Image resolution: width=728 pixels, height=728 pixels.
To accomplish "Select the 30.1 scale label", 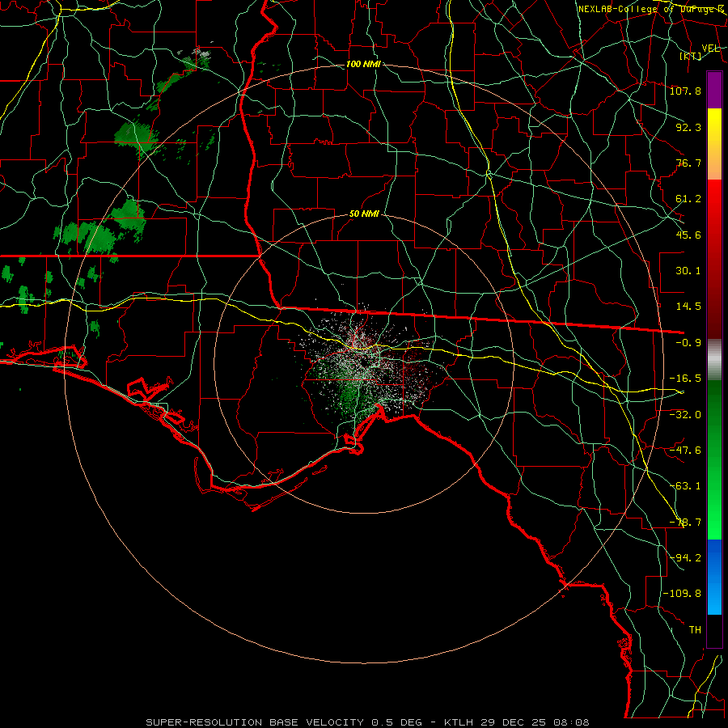I will point(688,271).
